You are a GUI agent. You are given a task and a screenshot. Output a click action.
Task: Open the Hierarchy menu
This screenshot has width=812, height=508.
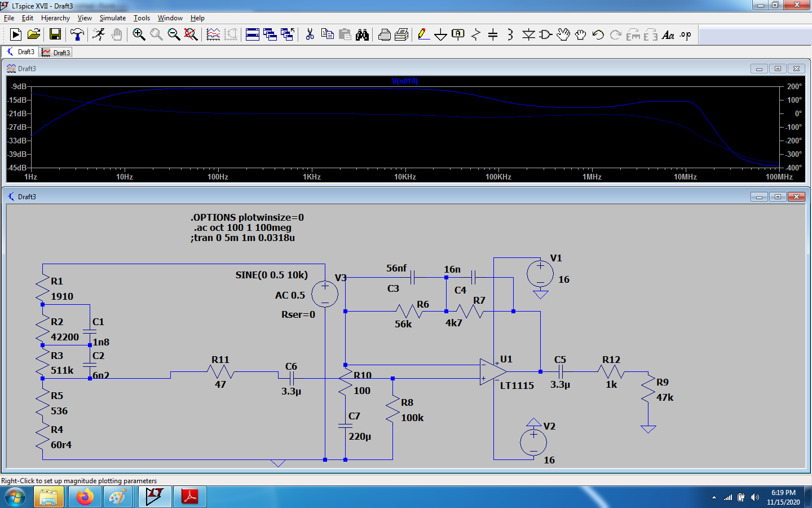pyautogui.click(x=55, y=18)
